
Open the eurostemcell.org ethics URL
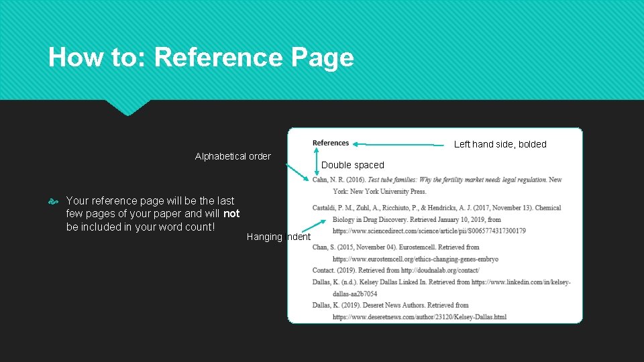415,259
